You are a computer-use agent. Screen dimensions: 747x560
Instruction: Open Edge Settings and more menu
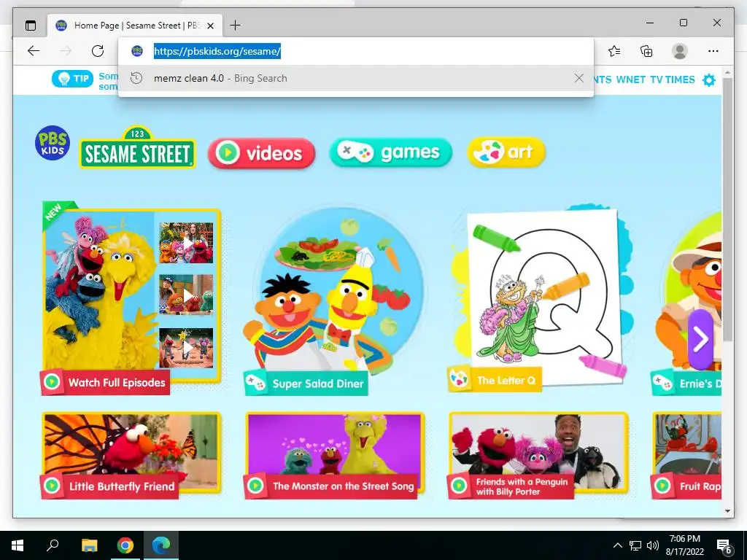pyautogui.click(x=713, y=51)
